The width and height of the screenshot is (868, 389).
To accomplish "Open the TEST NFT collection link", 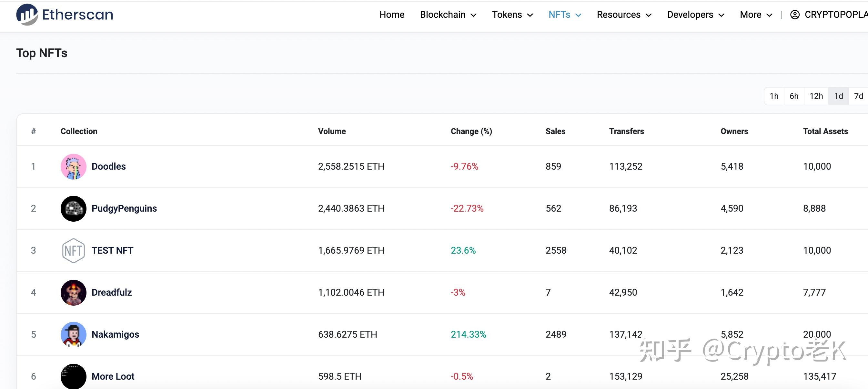I will (113, 250).
